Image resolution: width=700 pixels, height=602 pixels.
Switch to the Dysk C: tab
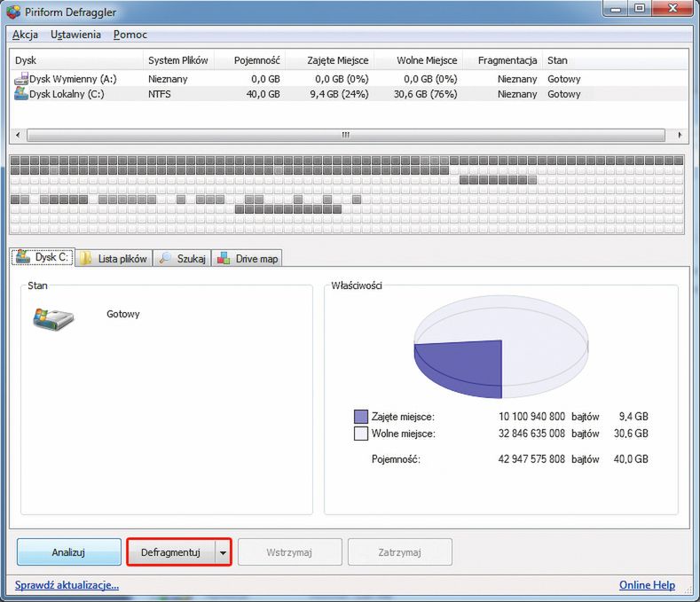pyautogui.click(x=43, y=257)
